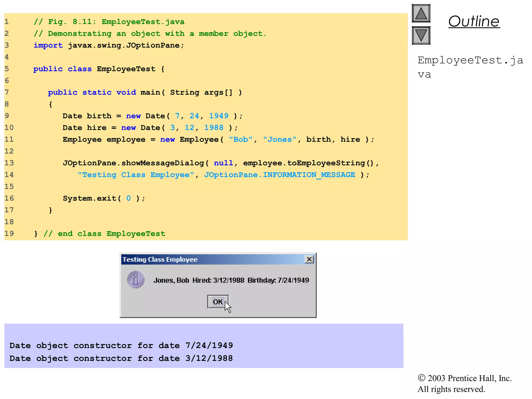Click the 'public class EmployeeTest {' line

pos(99,69)
